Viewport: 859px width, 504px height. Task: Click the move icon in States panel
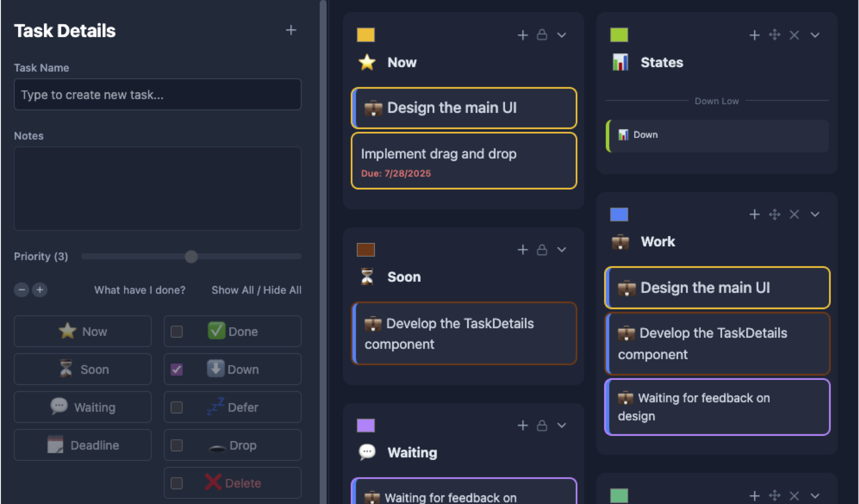pos(774,35)
